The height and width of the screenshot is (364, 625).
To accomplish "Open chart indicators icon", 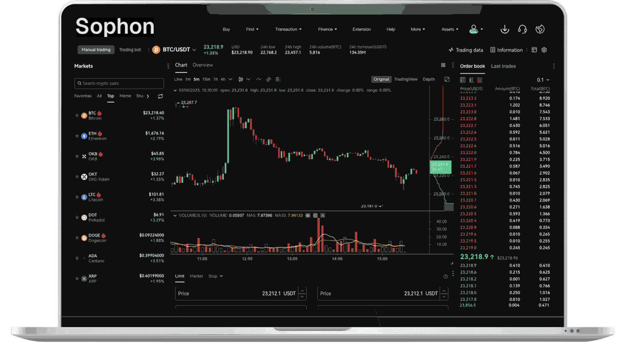I will (x=259, y=79).
